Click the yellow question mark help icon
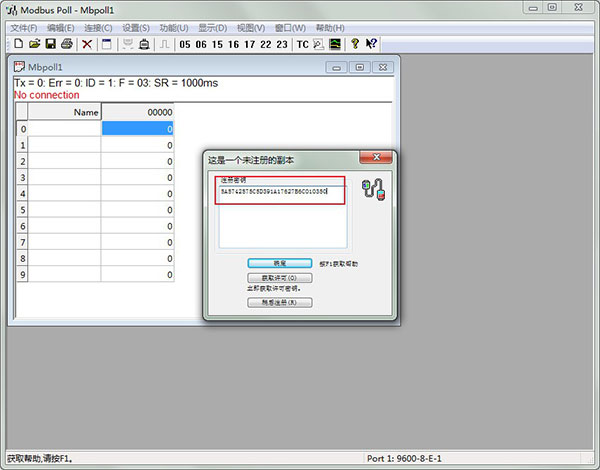The image size is (600, 470). 354,44
